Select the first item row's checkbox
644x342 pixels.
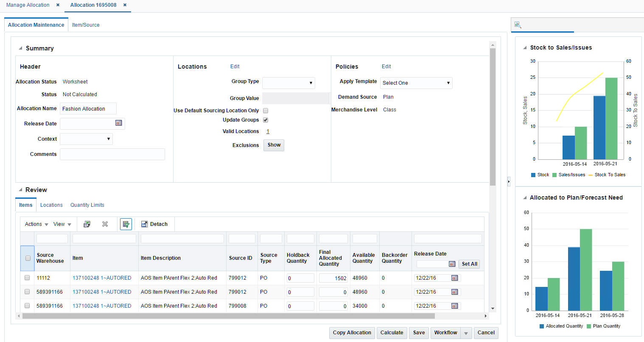tap(27, 278)
